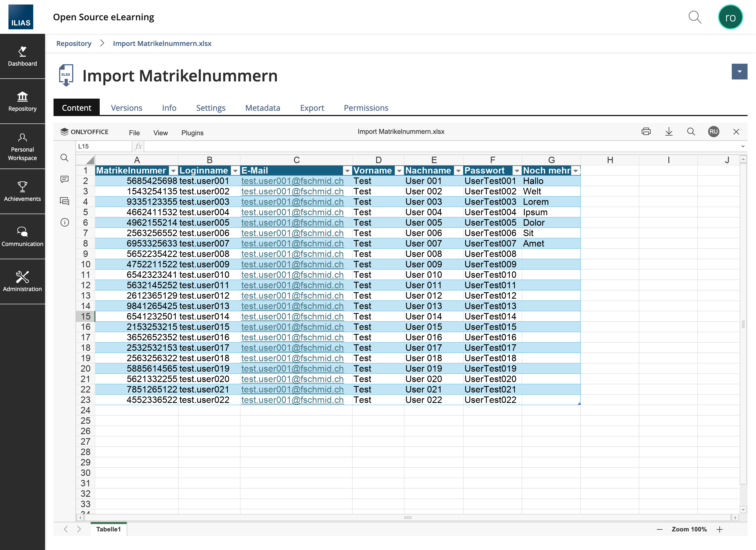Open E-Mail column filter dropdown
This screenshot has width=756, height=550.
pyautogui.click(x=347, y=171)
